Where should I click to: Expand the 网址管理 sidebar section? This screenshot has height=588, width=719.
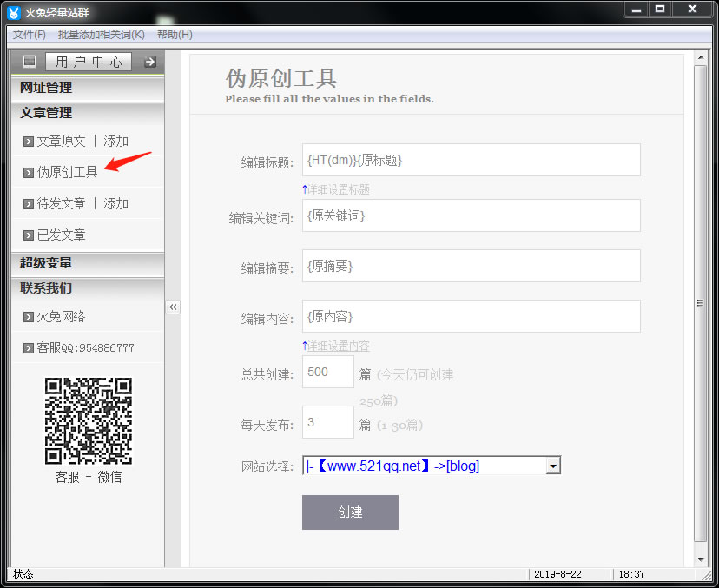point(46,88)
